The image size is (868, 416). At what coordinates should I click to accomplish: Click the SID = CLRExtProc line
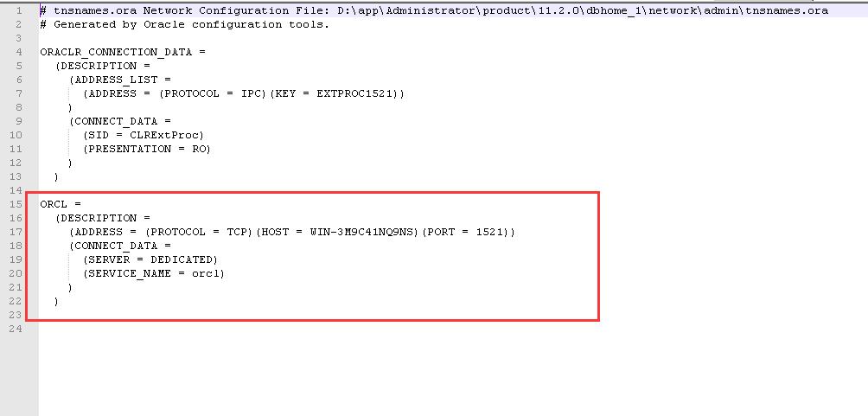pyautogui.click(x=144, y=135)
